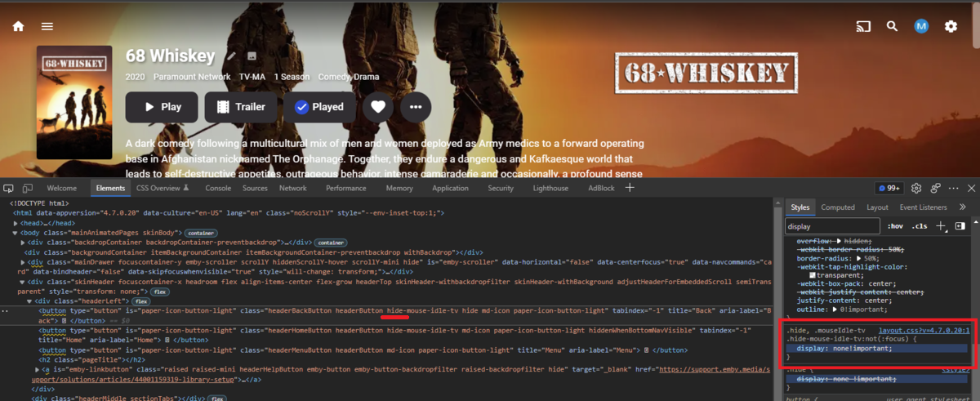The image size is (980, 401).
Task: Open row actions dots beside selected button node
Action: 7,311
